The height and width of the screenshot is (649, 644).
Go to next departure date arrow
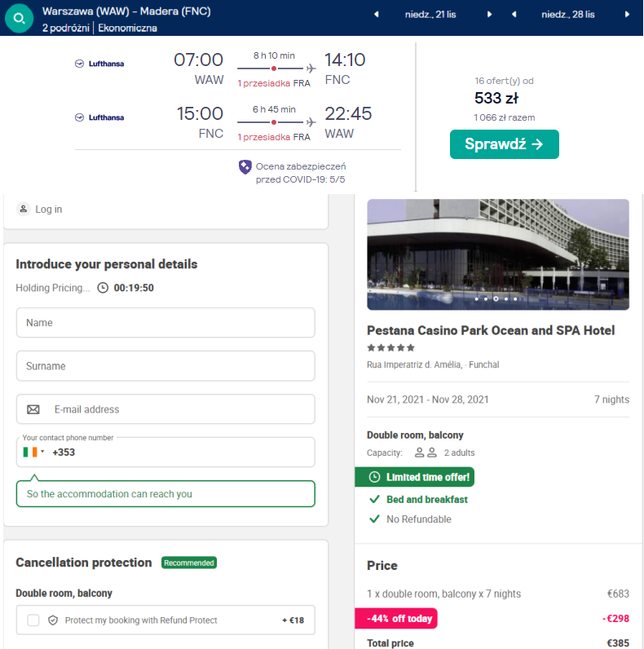(x=490, y=15)
